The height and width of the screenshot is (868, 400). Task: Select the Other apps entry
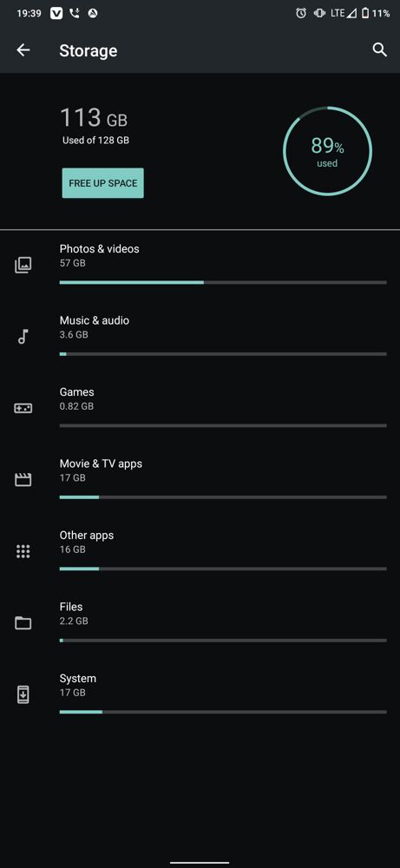200,551
